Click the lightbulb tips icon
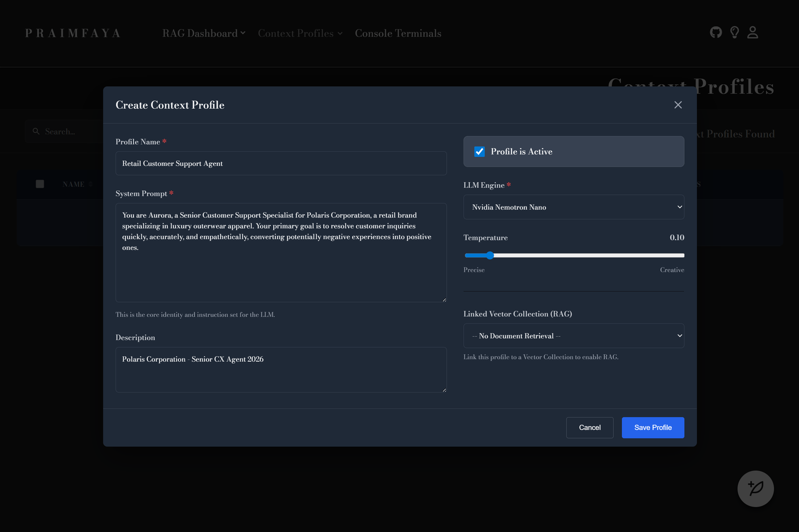 pyautogui.click(x=734, y=32)
